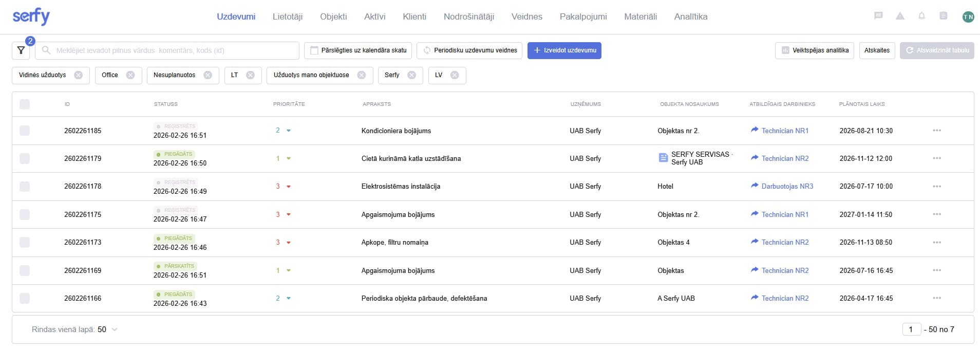Click the TN user avatar
This screenshot has width=980, height=348.
968,16
